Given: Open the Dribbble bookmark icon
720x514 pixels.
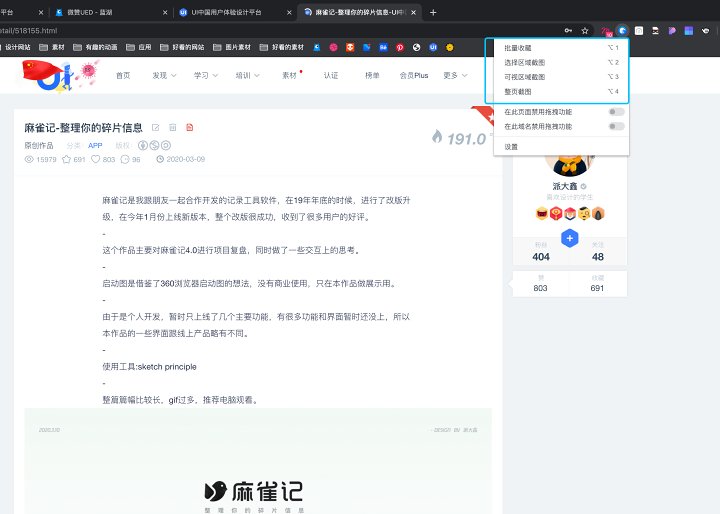Looking at the screenshot, I should point(333,47).
